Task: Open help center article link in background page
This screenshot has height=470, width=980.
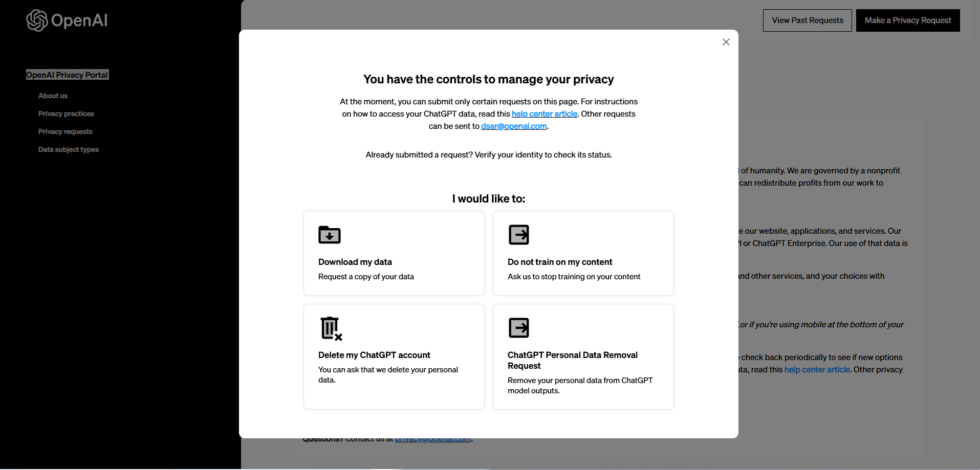Action: point(817,370)
